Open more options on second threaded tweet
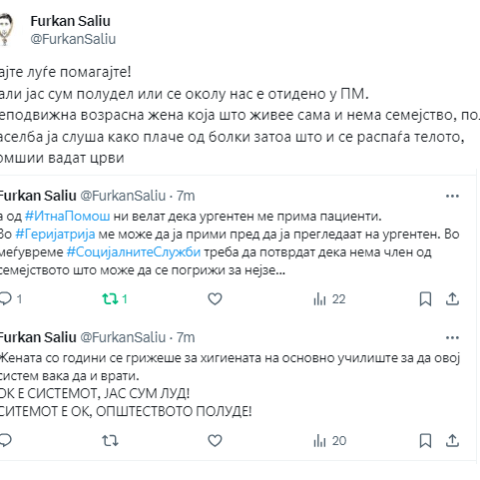Viewport: 480px width, 480px height. [x=452, y=338]
